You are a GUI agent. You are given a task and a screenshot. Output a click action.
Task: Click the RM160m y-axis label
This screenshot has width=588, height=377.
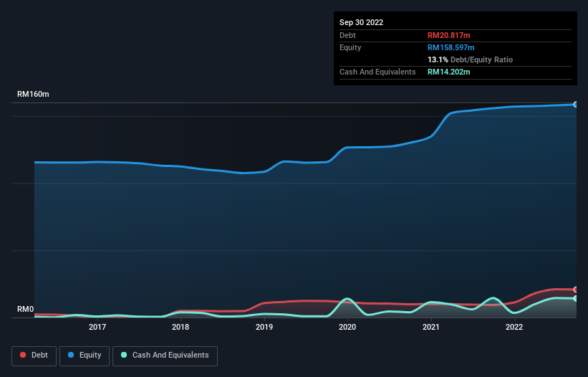33,94
